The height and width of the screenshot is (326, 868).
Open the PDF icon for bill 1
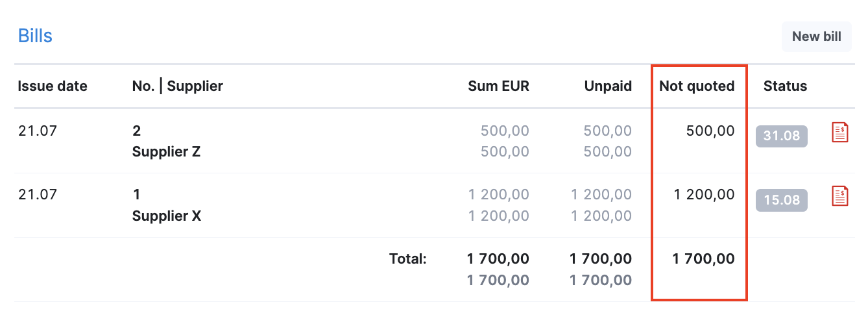click(840, 196)
